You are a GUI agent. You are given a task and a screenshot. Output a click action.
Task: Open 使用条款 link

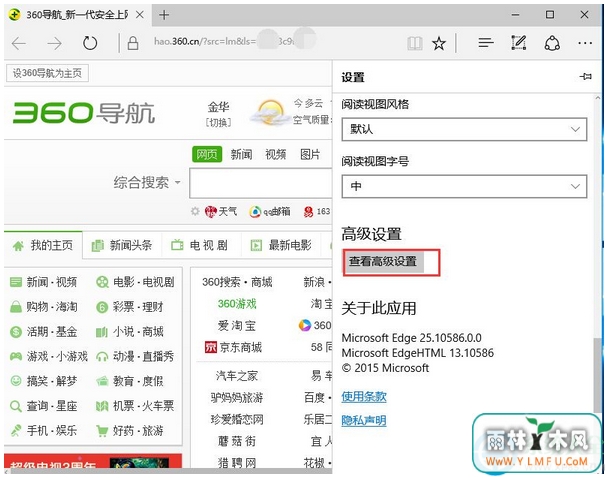pos(364,396)
